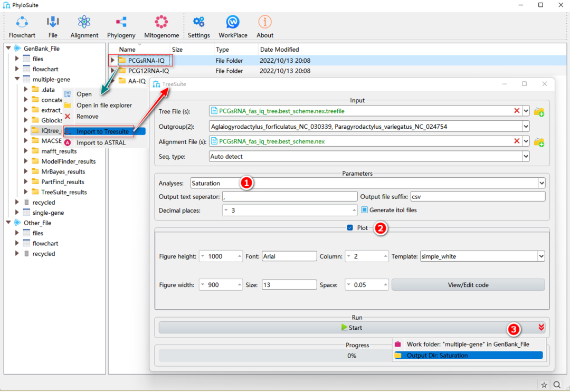Open the Tree File(s) dropdown arrow
This screenshot has width=570, height=392.
[x=526, y=111]
